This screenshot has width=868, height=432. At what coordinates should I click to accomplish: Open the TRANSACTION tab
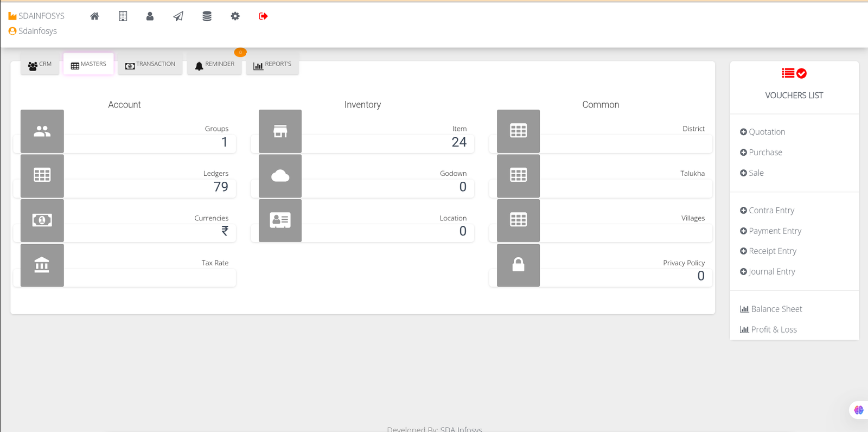click(x=150, y=65)
